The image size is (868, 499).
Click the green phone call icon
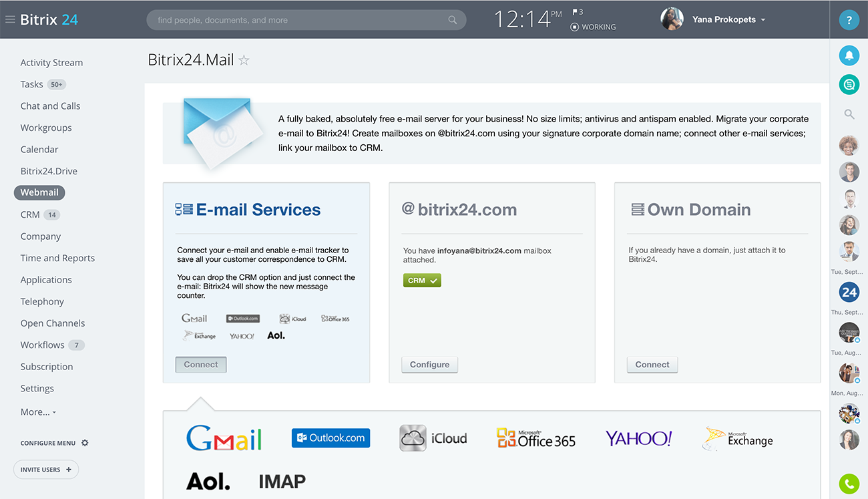[849, 483]
